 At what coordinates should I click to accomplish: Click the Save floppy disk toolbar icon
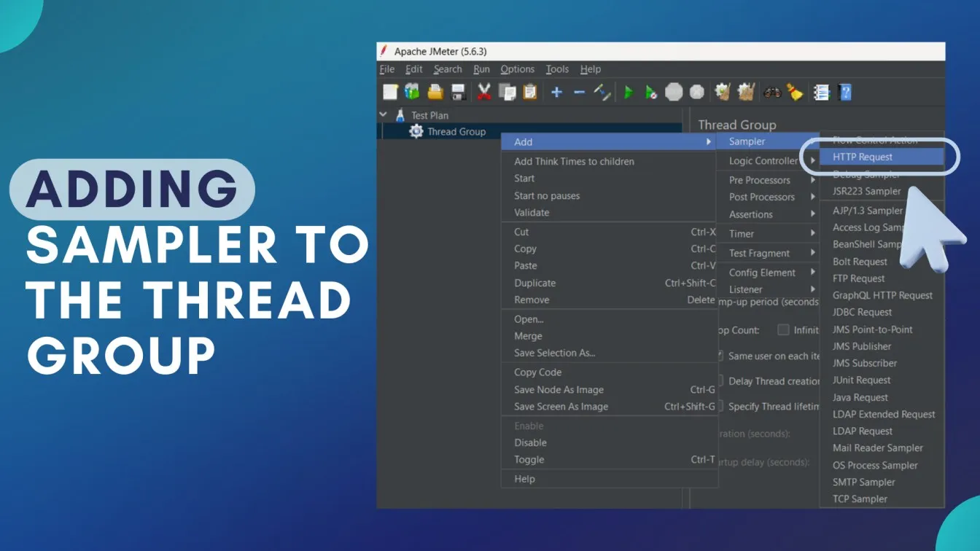point(458,92)
